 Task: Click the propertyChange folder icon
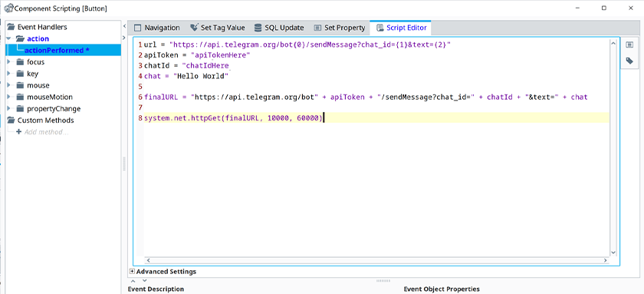coord(20,108)
